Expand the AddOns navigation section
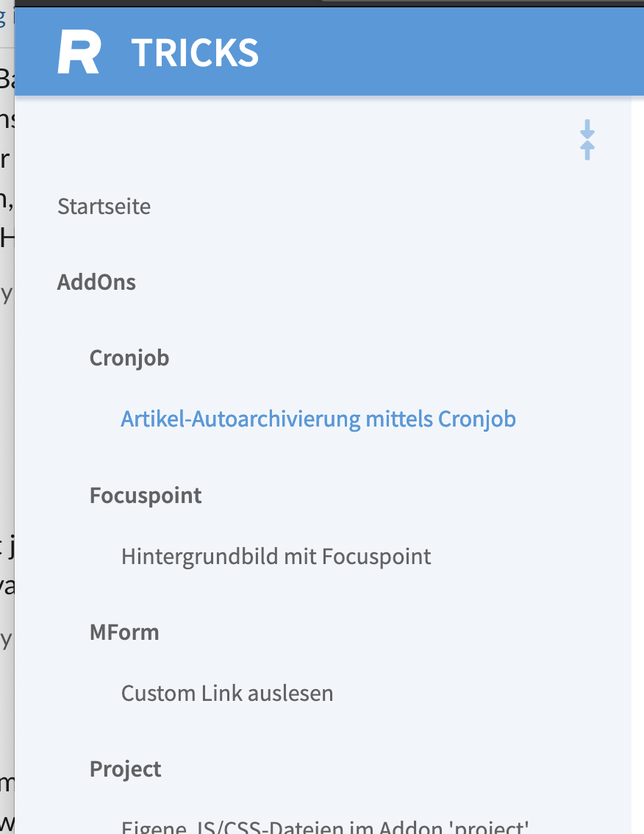 (x=96, y=282)
